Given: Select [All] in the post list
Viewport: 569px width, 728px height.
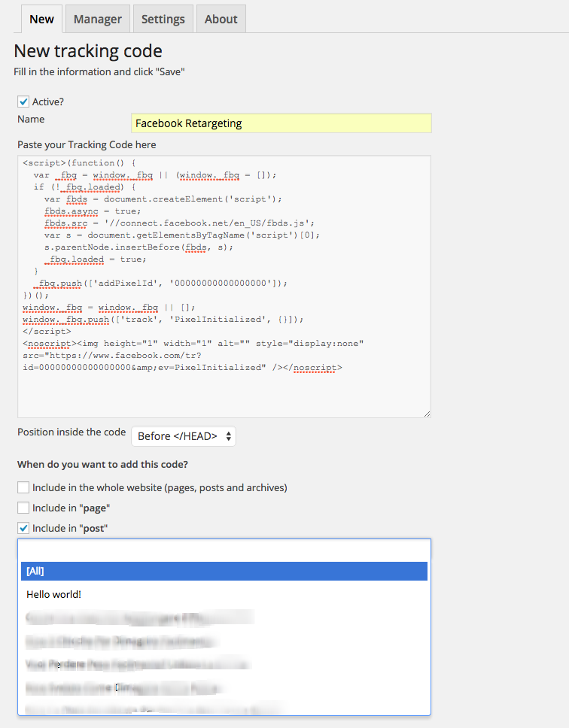Looking at the screenshot, I should pos(224,571).
